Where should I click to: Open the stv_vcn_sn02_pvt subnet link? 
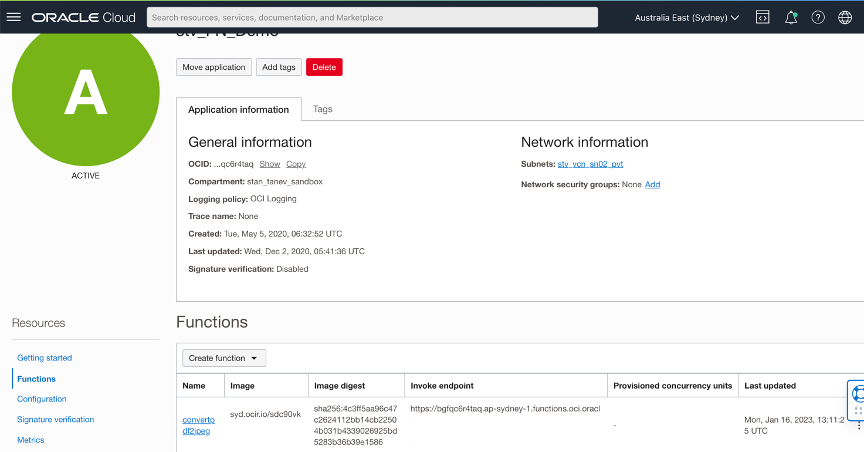pos(590,164)
